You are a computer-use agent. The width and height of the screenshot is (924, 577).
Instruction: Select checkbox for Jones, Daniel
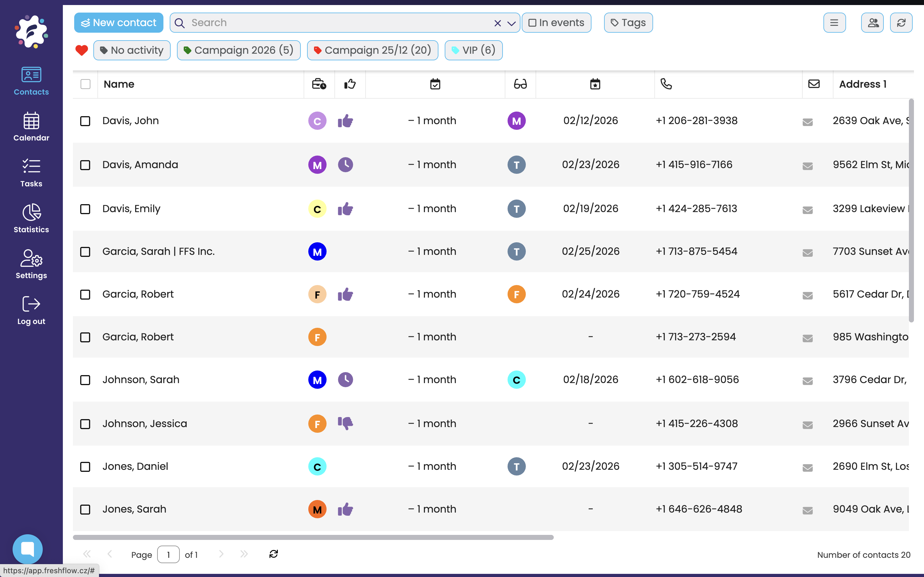pyautogui.click(x=85, y=467)
